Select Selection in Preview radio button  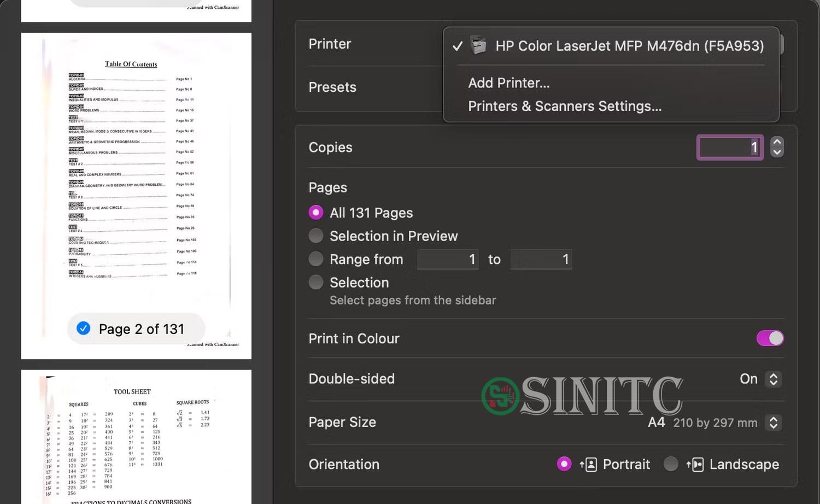tap(316, 236)
